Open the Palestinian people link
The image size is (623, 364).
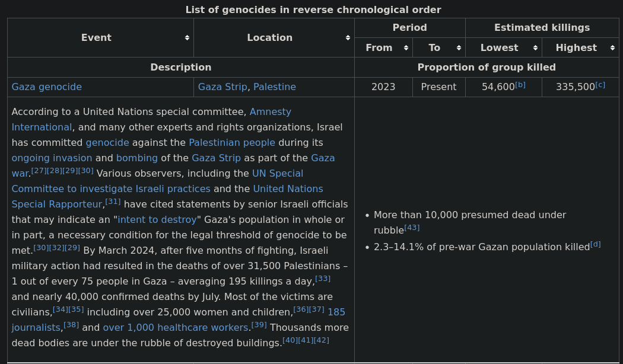[x=232, y=143]
